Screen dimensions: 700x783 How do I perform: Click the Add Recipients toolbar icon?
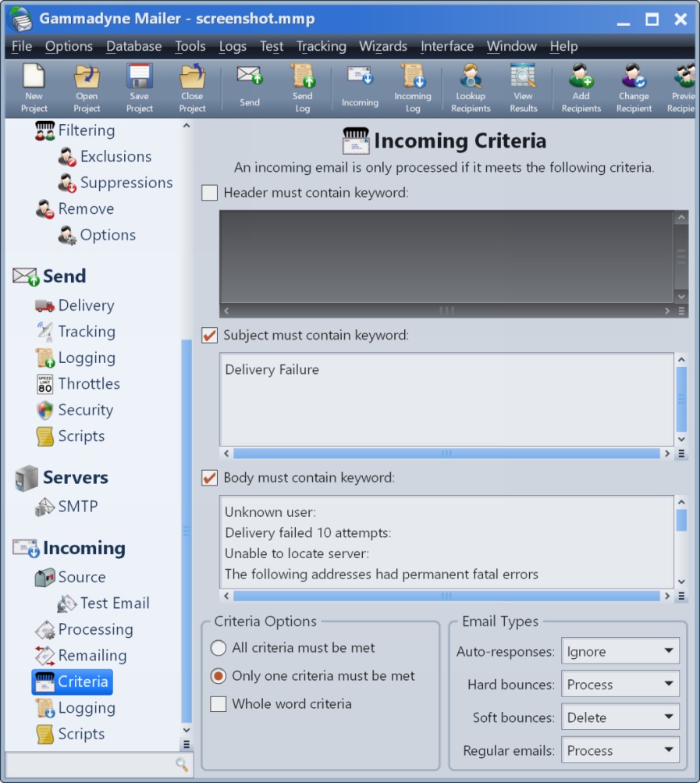point(581,87)
